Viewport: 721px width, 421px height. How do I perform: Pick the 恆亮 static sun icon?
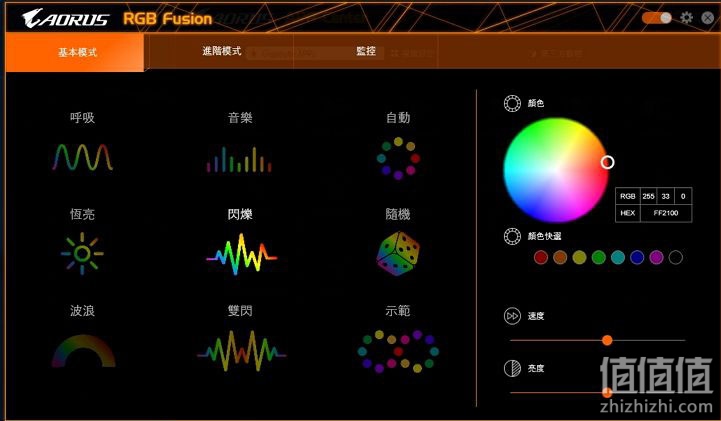[x=82, y=254]
